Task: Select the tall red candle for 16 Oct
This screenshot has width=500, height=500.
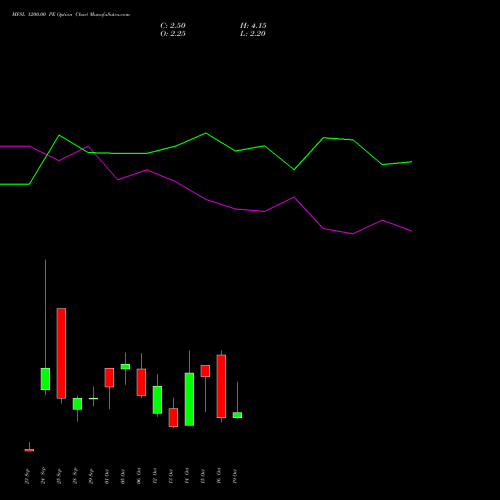Action: [x=221, y=386]
